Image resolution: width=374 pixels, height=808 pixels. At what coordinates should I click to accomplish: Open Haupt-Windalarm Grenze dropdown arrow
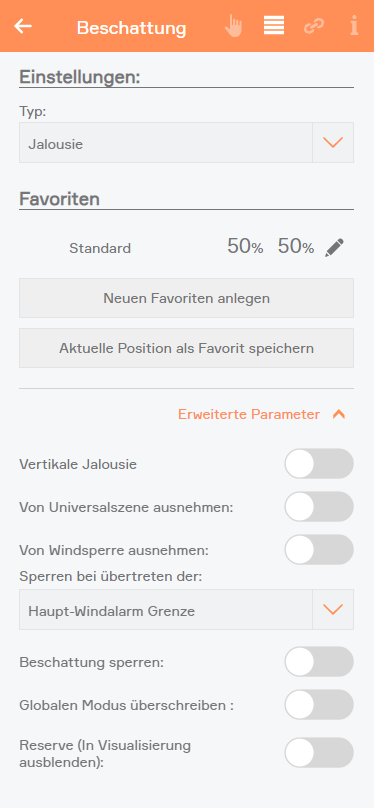tap(333, 610)
